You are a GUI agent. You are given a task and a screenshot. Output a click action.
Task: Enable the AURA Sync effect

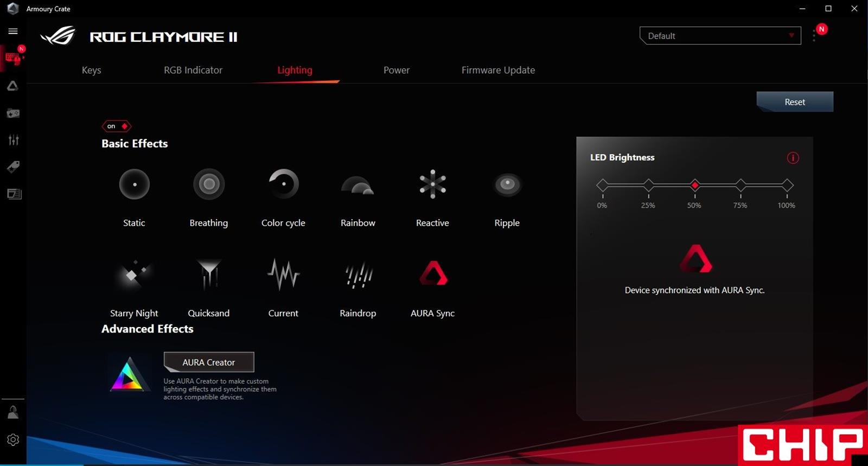(433, 274)
